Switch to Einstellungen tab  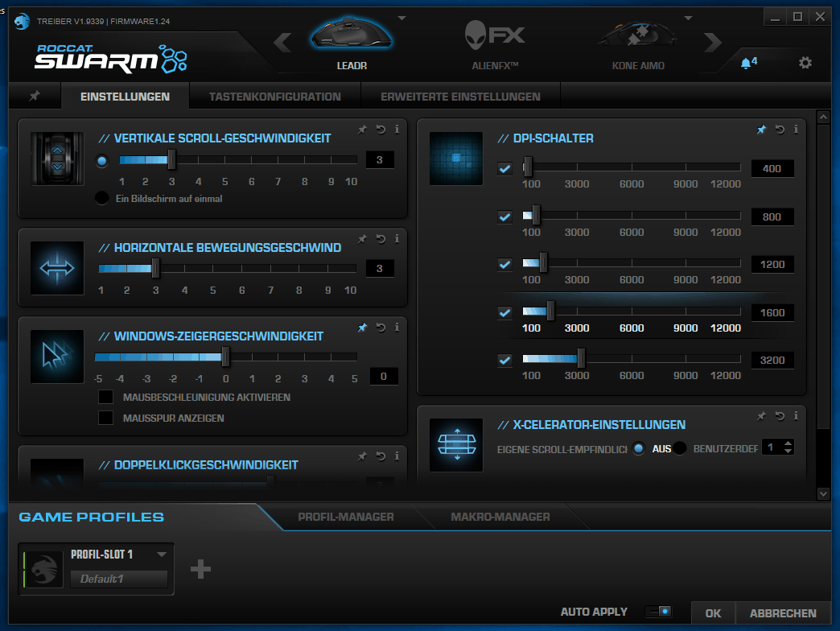pos(125,97)
